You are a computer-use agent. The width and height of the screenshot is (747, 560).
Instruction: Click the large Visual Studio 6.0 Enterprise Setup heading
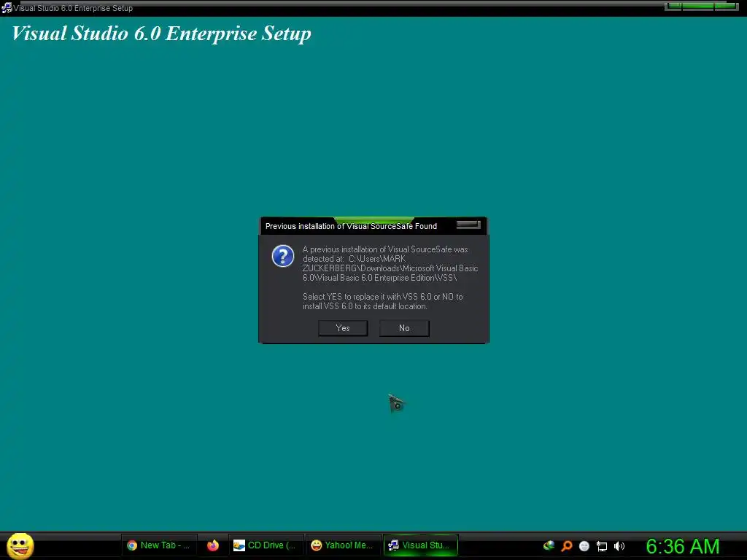point(161,34)
